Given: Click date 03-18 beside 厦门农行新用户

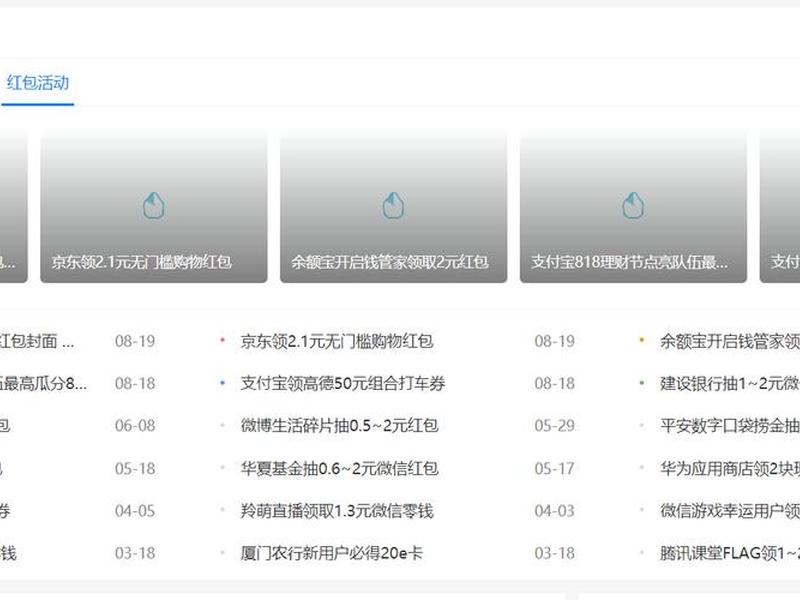Looking at the screenshot, I should click(554, 553).
